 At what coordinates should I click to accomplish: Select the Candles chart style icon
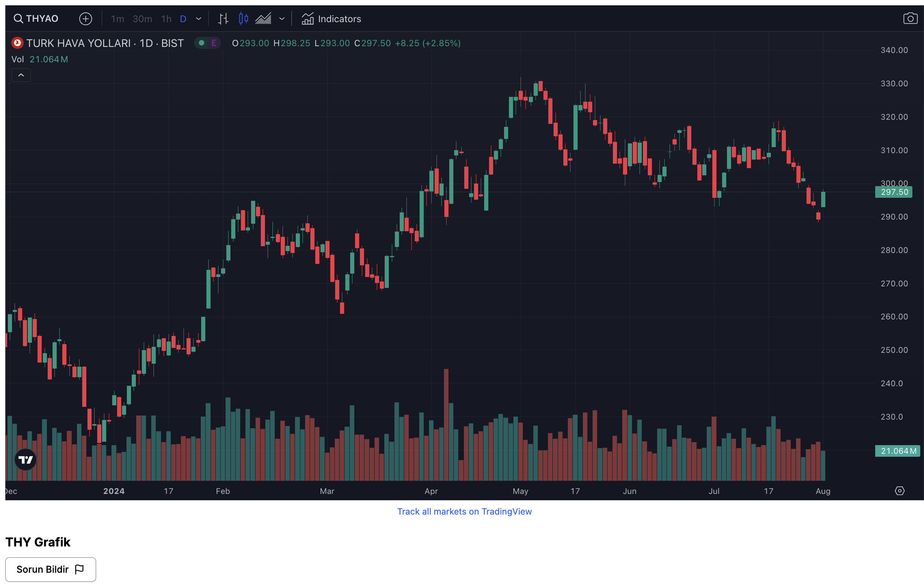click(x=243, y=18)
